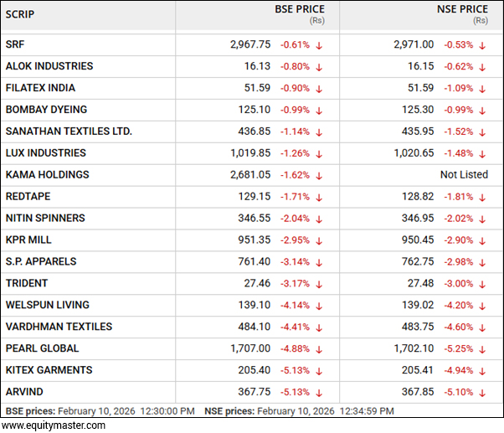Open the KITEX GARMENTS scrip
This screenshot has width=504, height=433.
pos(49,370)
